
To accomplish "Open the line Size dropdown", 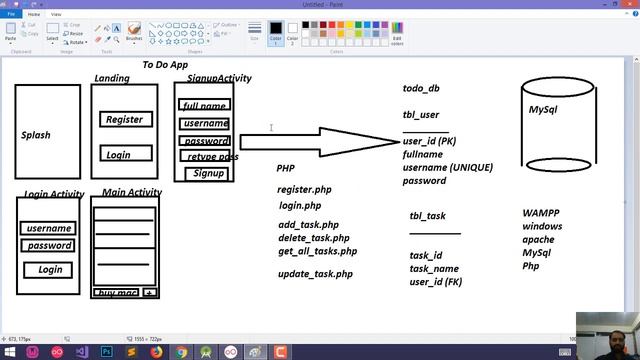I will click(254, 33).
